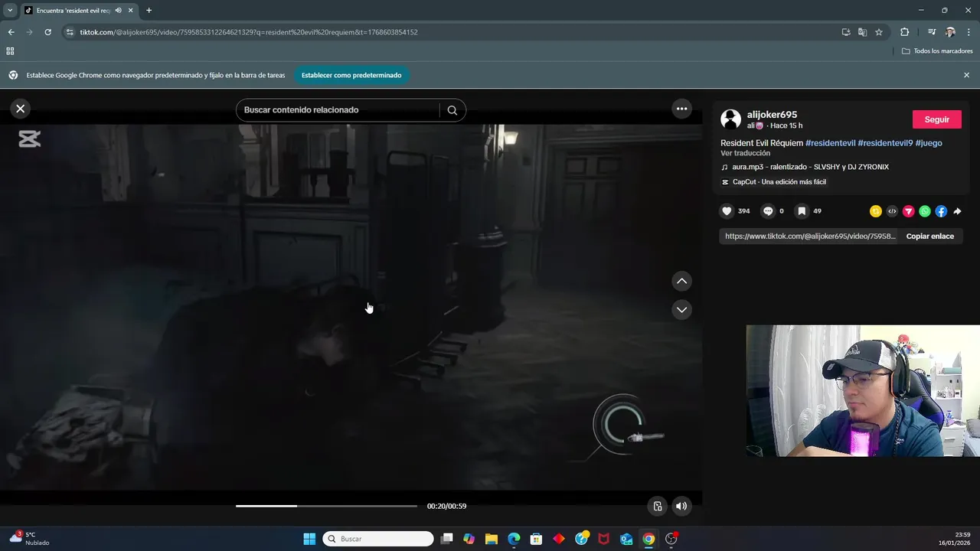Image resolution: width=980 pixels, height=551 pixels.
Task: Open the Chrome extensions puzzle icon
Action: tap(904, 32)
